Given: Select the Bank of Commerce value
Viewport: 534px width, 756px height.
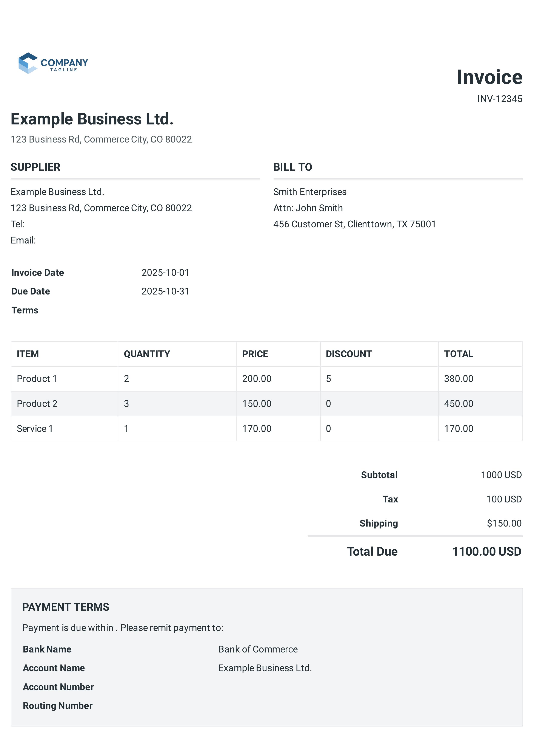Looking at the screenshot, I should (x=258, y=649).
